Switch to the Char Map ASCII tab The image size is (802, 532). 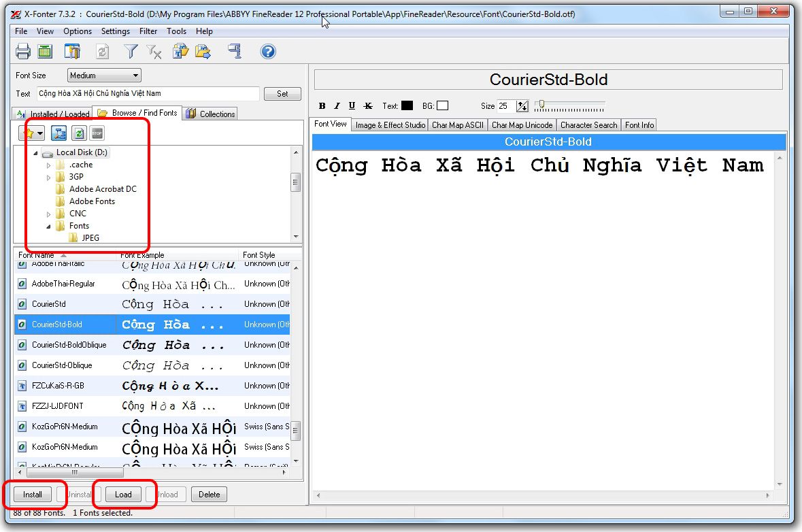click(x=457, y=124)
